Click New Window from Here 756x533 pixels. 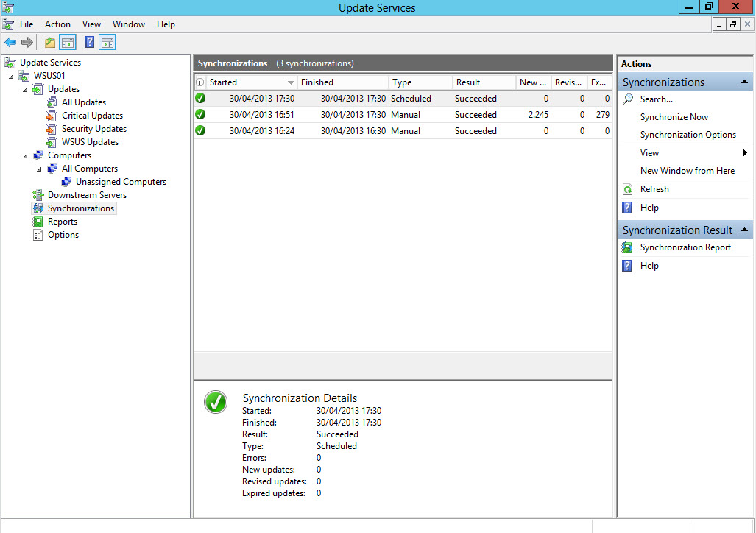[688, 171]
